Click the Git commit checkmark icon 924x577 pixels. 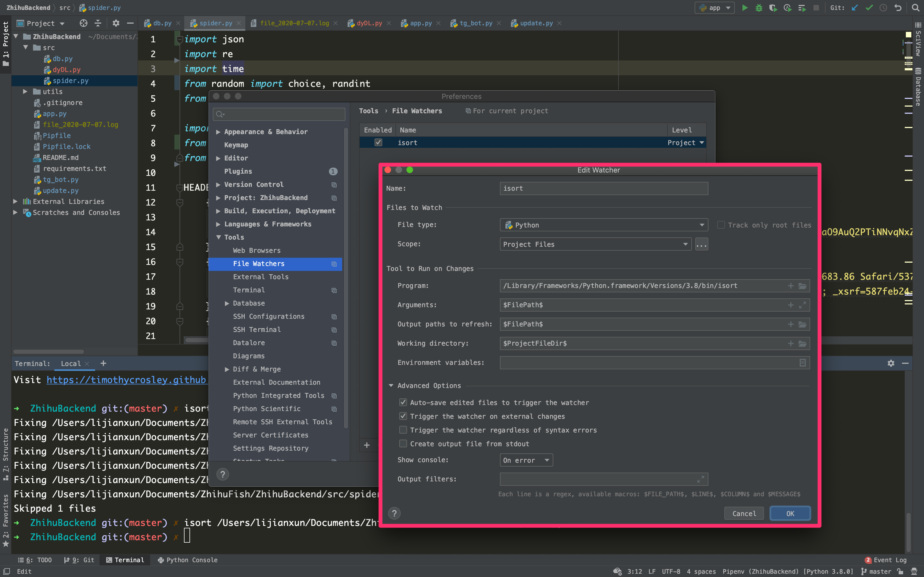click(869, 8)
